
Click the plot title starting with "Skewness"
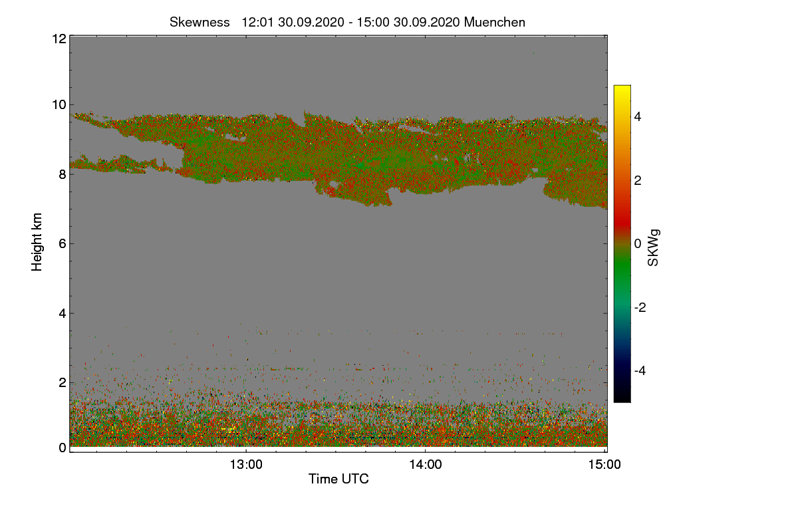[x=347, y=22]
